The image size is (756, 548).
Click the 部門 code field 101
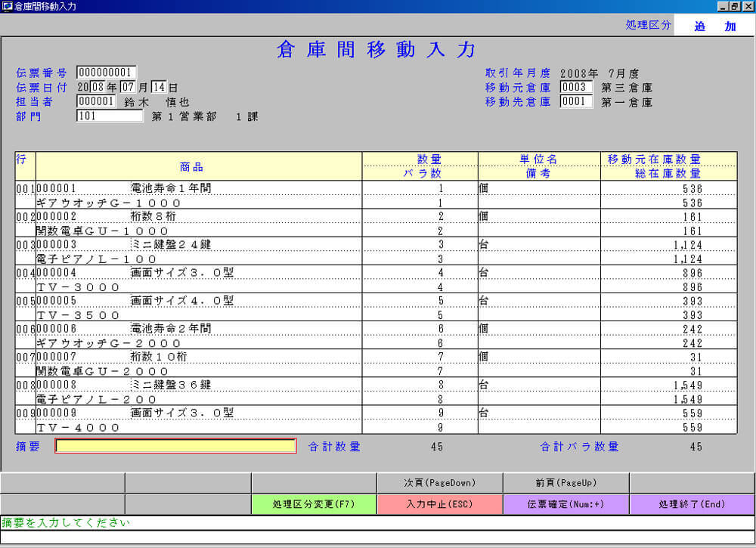(110, 116)
